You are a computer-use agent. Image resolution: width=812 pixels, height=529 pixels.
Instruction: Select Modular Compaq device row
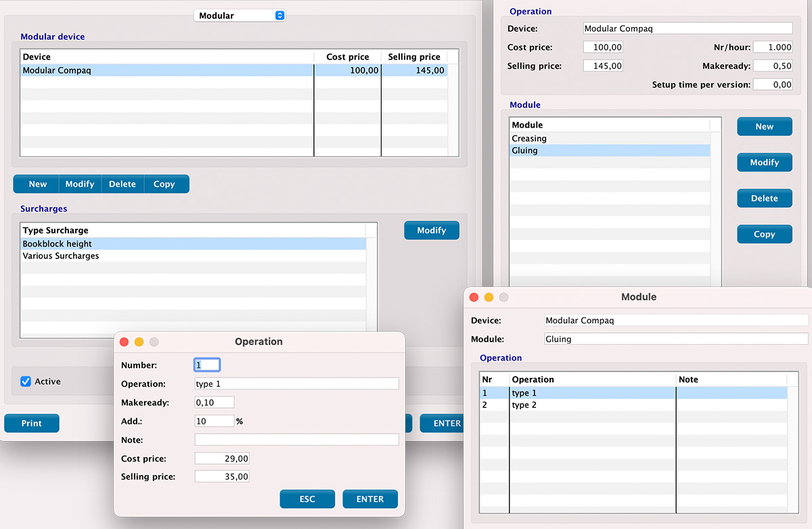coord(166,70)
